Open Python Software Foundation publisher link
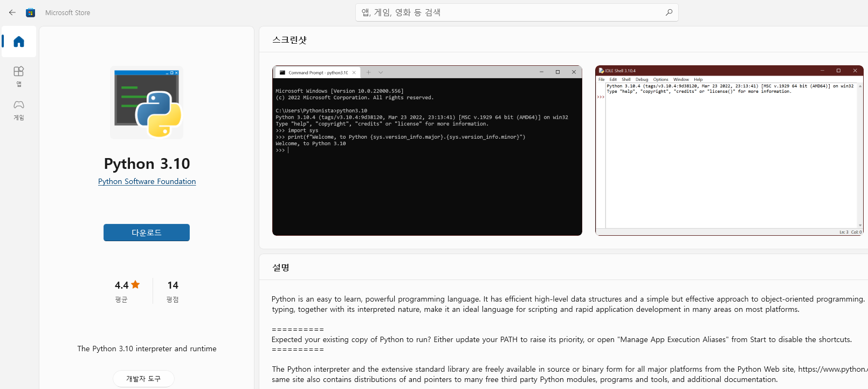Image resolution: width=868 pixels, height=389 pixels. [147, 181]
